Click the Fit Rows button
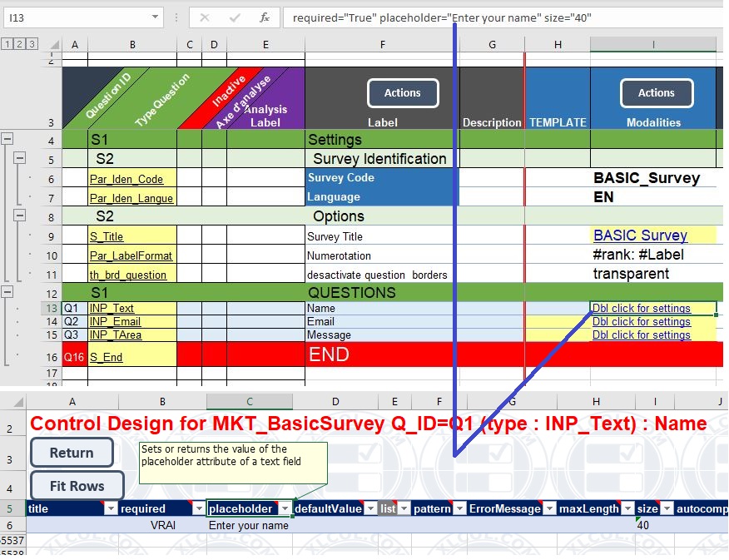This screenshot has width=729, height=560. (77, 485)
